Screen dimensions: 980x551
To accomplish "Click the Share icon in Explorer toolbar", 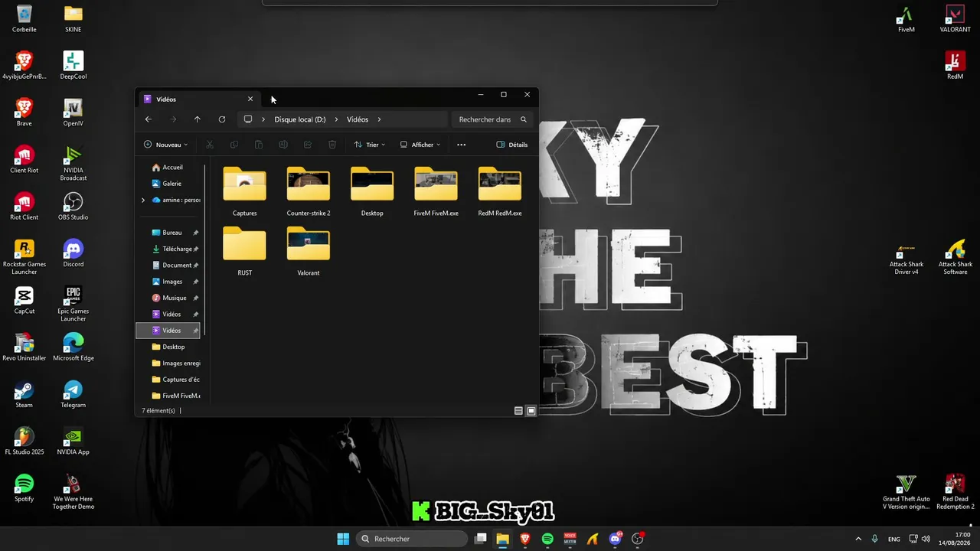I will click(x=308, y=145).
